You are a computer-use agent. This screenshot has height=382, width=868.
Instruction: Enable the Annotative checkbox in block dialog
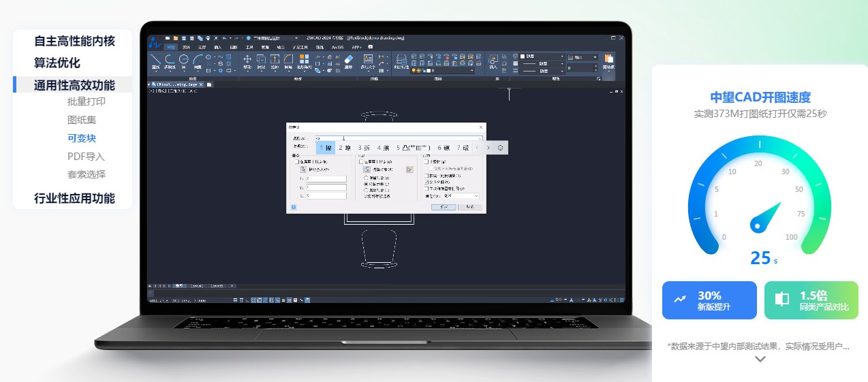427,162
